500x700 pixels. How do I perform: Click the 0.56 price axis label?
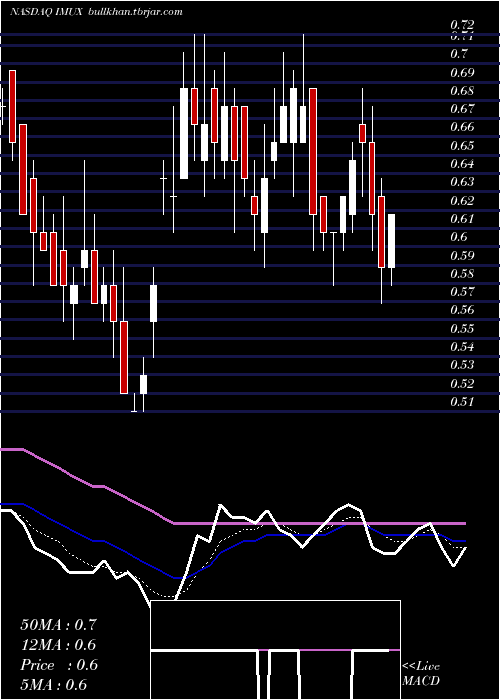[462, 310]
